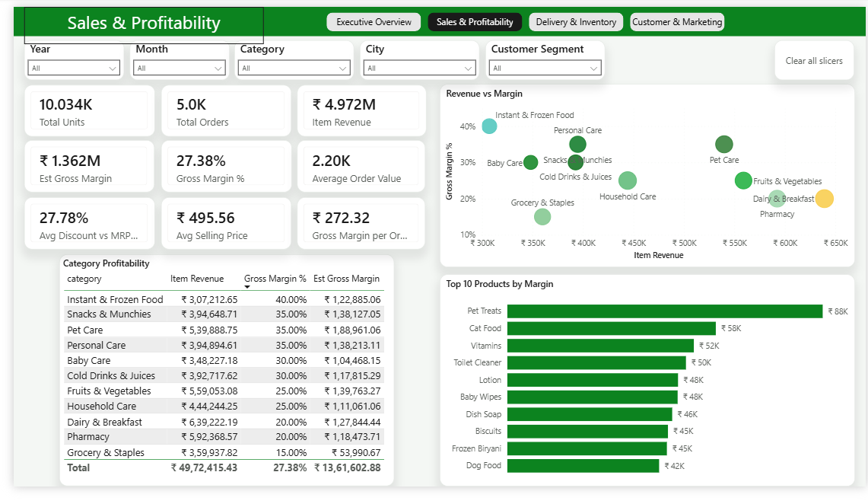Click the Frozen Biryani bar
Image resolution: width=868 pixels, height=504 pixels.
pos(587,448)
